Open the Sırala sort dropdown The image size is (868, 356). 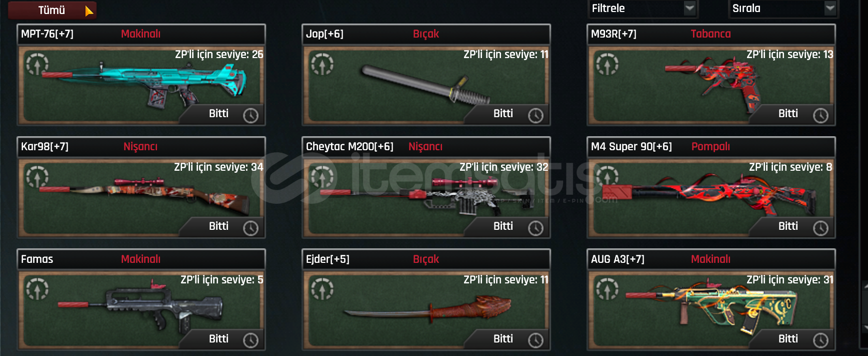[x=783, y=8]
